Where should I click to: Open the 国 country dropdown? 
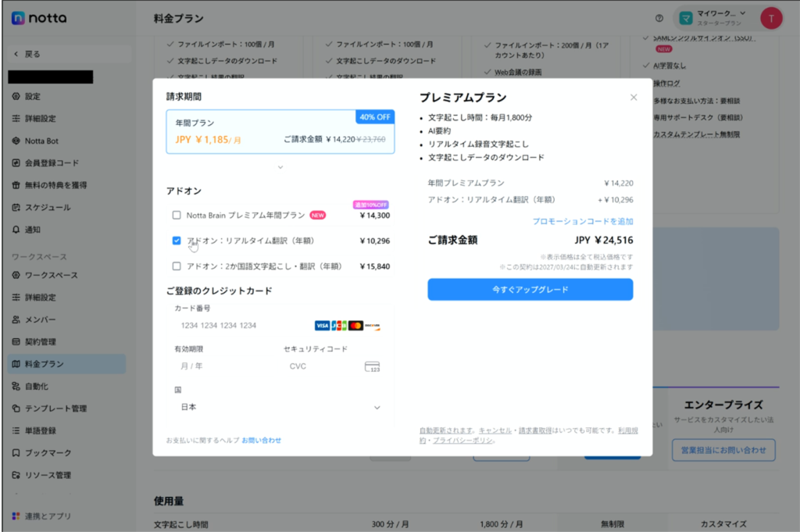tap(280, 407)
